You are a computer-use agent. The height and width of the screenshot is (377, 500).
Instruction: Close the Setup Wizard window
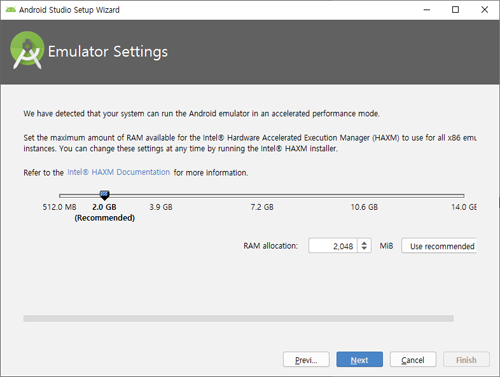[484, 10]
